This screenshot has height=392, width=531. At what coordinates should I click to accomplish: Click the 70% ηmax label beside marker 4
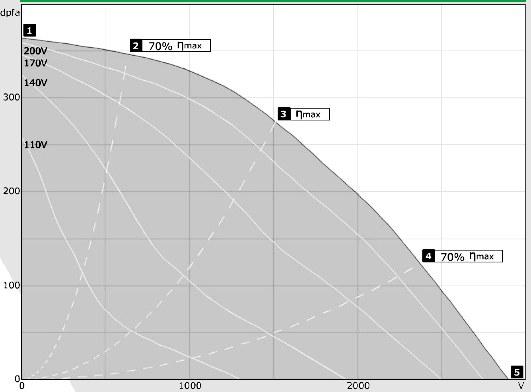click(x=468, y=256)
